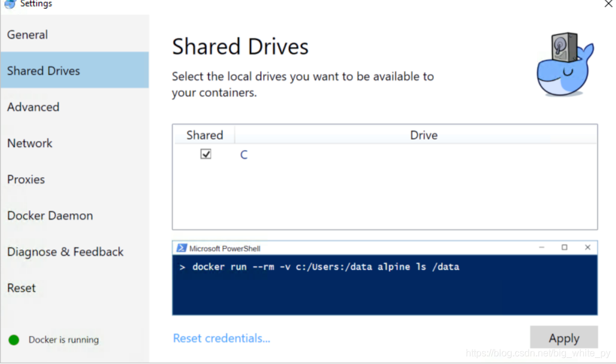
Task: Open the Docker Daemon tab
Action: click(75, 215)
